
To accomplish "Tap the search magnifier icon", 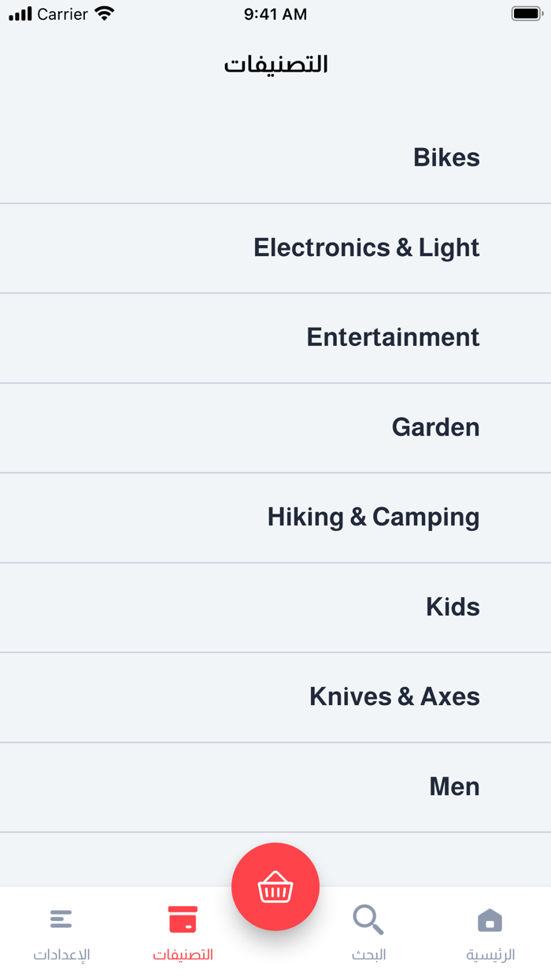I will (368, 919).
